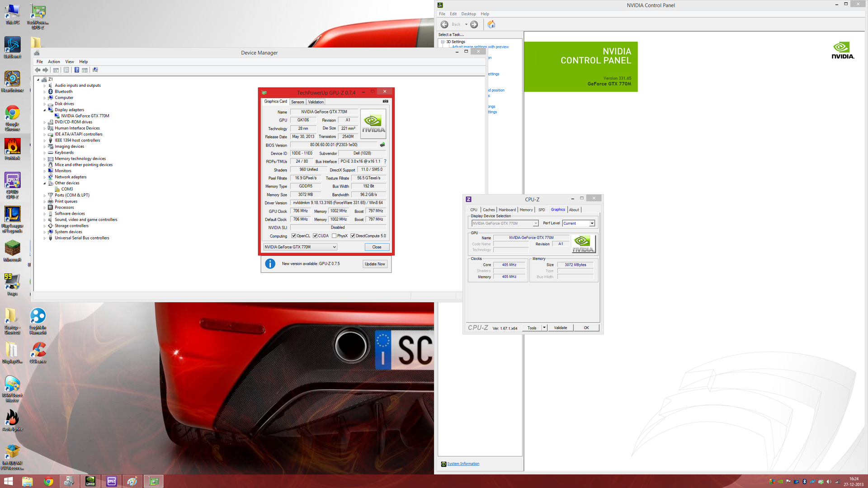Switch to the Validation tab in GPU-Z
This screenshot has height=488, width=868.
pos(316,102)
